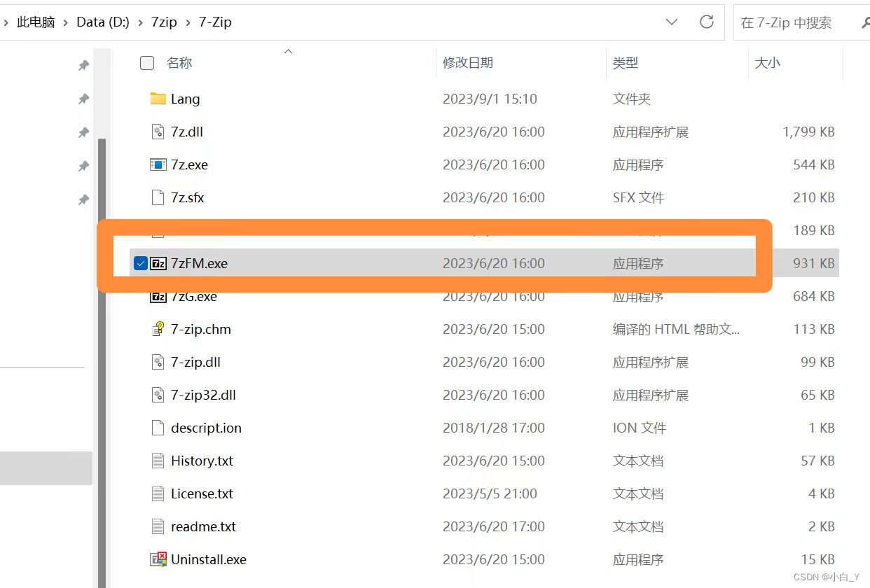Click the readme.txt date 2023/6/20 17:00
This screenshot has height=588, width=870.
(493, 526)
